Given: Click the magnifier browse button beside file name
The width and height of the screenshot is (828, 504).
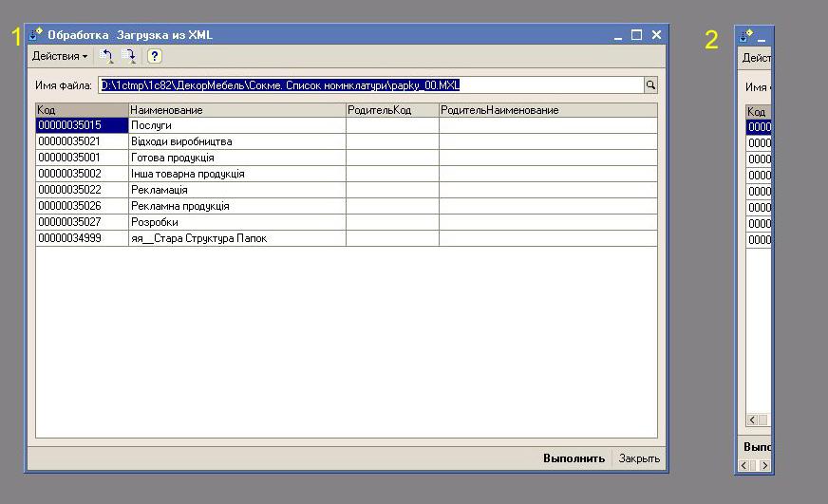Looking at the screenshot, I should [650, 85].
